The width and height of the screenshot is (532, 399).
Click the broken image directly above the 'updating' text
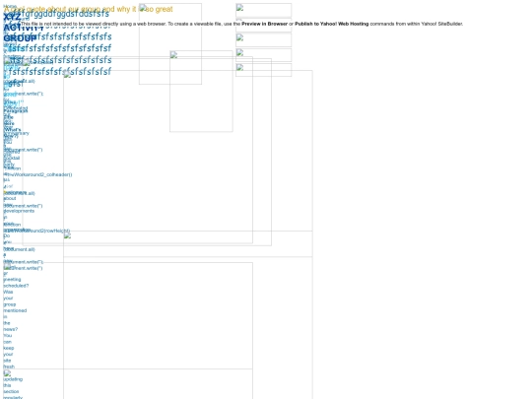tap(7, 373)
